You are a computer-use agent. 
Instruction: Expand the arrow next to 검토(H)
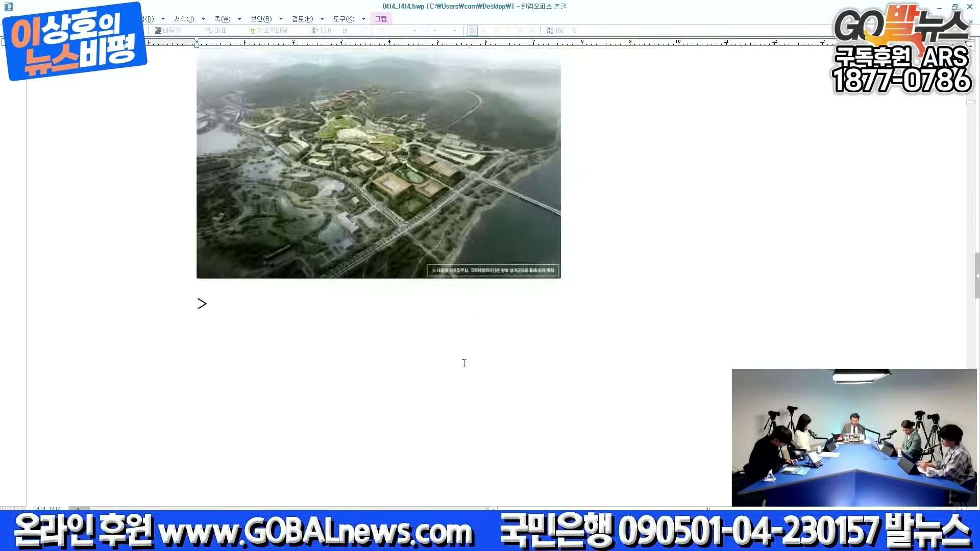pyautogui.click(x=322, y=19)
